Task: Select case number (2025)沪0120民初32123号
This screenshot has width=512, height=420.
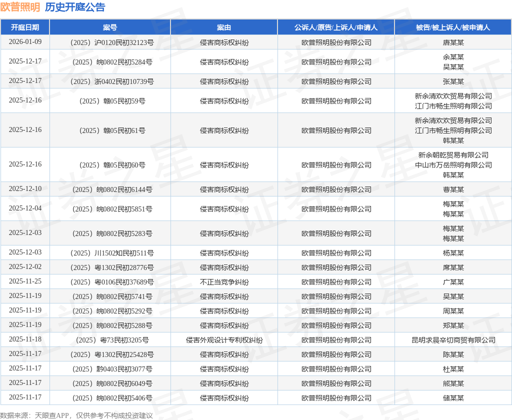Action: point(110,42)
